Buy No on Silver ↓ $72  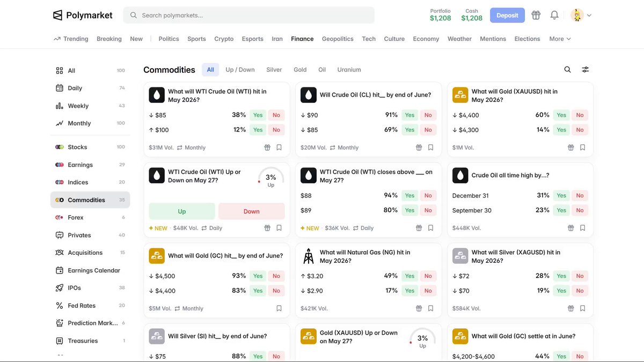(x=580, y=276)
